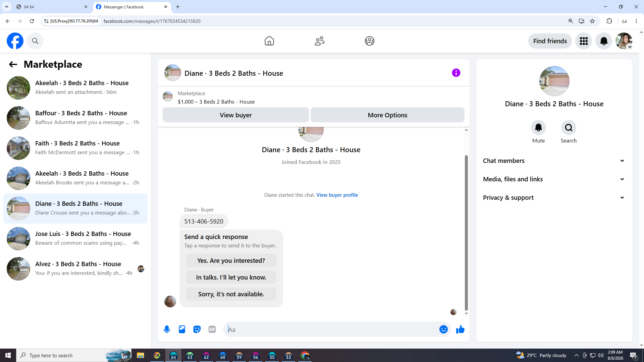Open account profile picture menu

tap(624, 41)
